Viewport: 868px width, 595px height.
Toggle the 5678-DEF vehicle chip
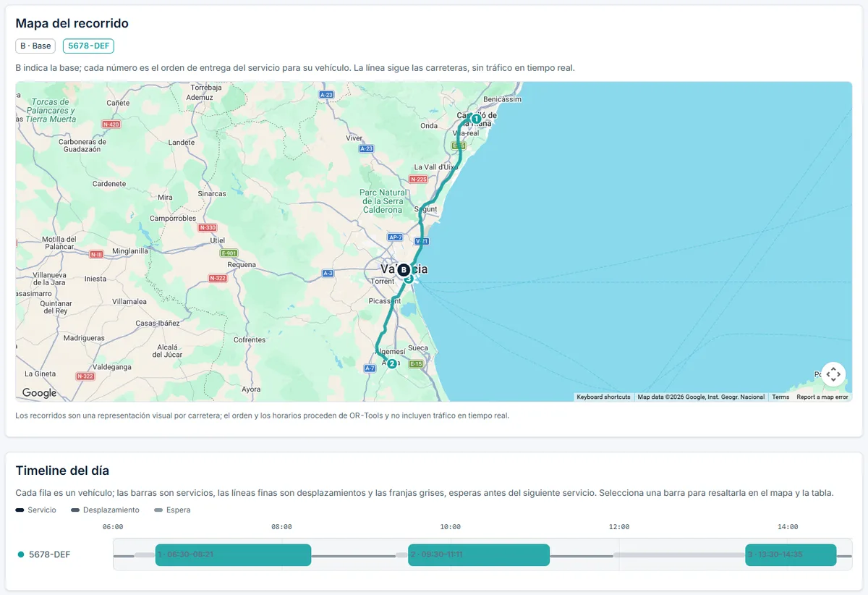[88, 46]
